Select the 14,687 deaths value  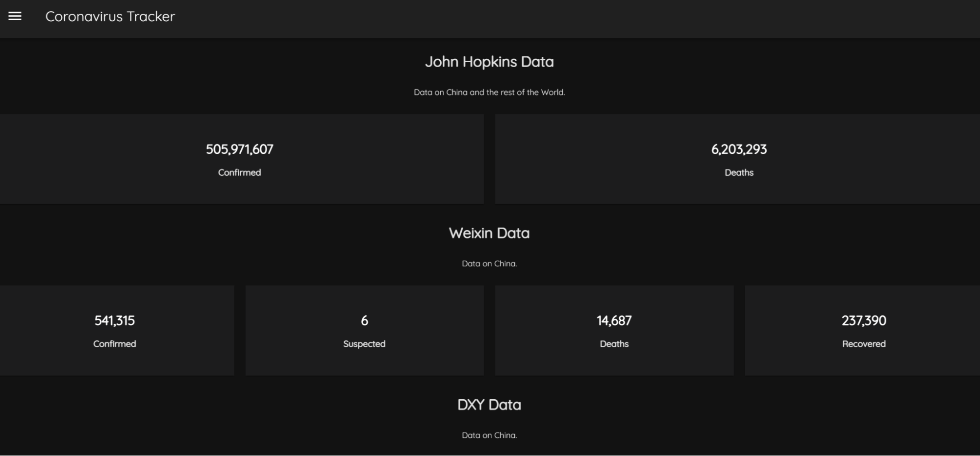(614, 321)
